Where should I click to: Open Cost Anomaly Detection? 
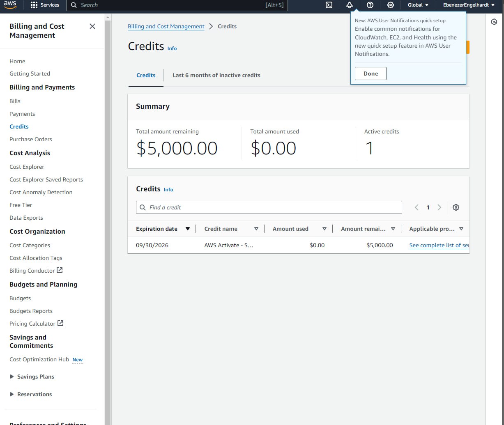(x=41, y=192)
